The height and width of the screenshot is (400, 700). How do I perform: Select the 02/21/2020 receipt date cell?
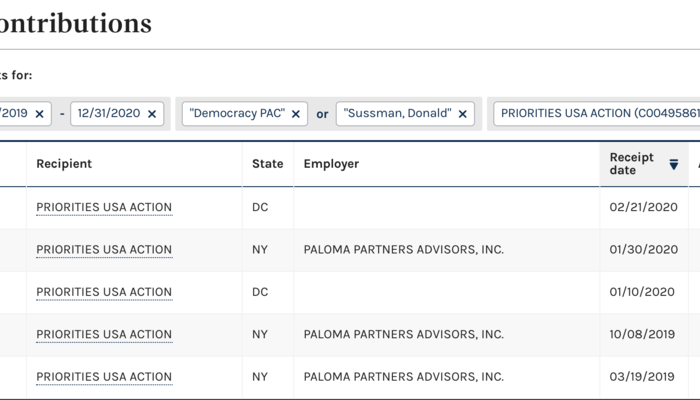(x=643, y=208)
